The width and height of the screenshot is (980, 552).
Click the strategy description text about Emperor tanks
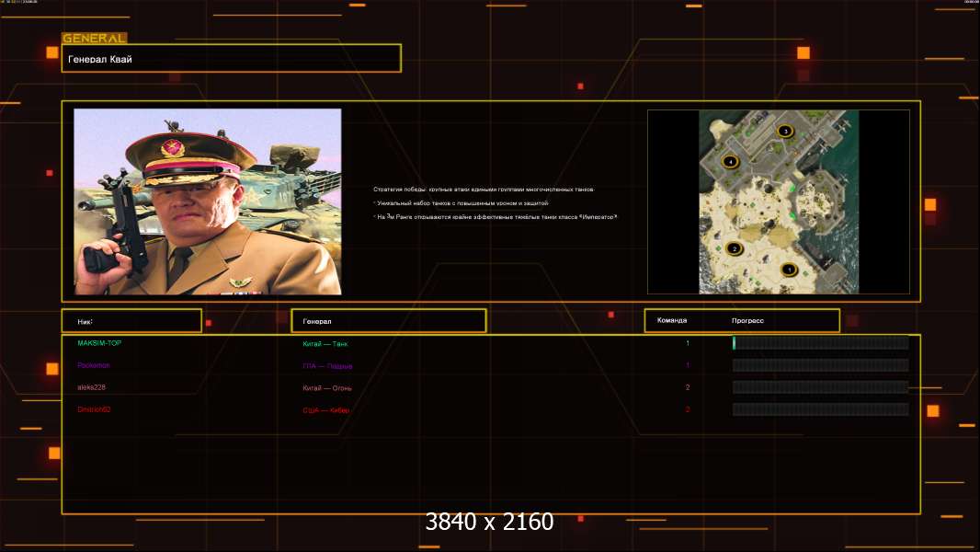pyautogui.click(x=496, y=216)
